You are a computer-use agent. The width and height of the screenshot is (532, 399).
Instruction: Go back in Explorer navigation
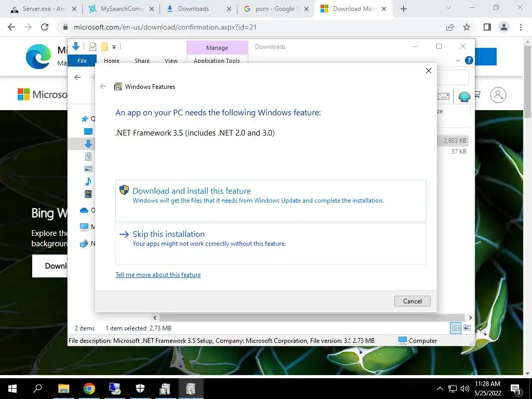[x=77, y=77]
